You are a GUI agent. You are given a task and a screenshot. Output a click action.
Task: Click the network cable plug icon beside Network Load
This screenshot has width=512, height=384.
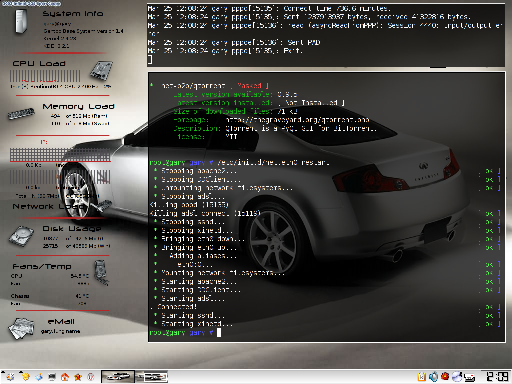(x=101, y=206)
